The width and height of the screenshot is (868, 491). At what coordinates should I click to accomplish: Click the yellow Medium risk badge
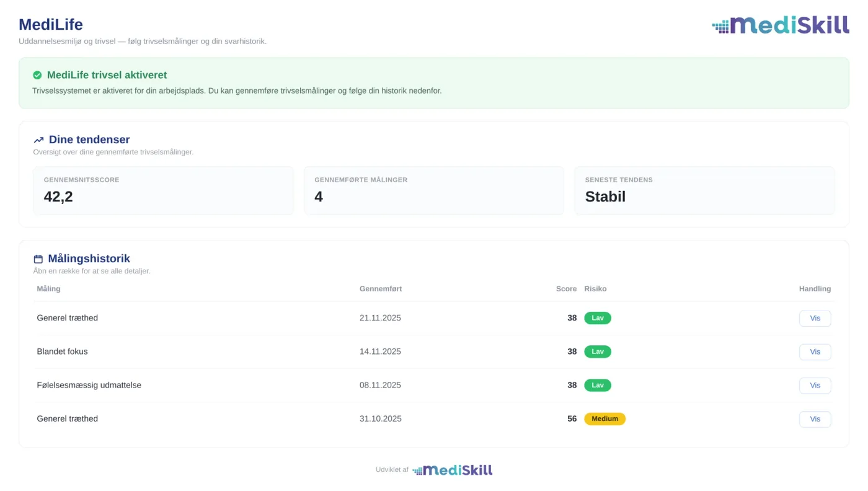604,418
